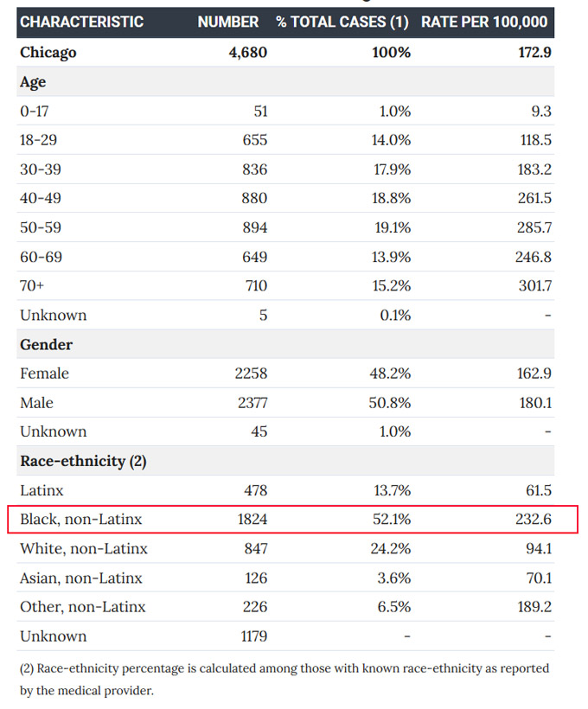
Task: Click the CHARACTERISTIC column header
Action: (81, 22)
